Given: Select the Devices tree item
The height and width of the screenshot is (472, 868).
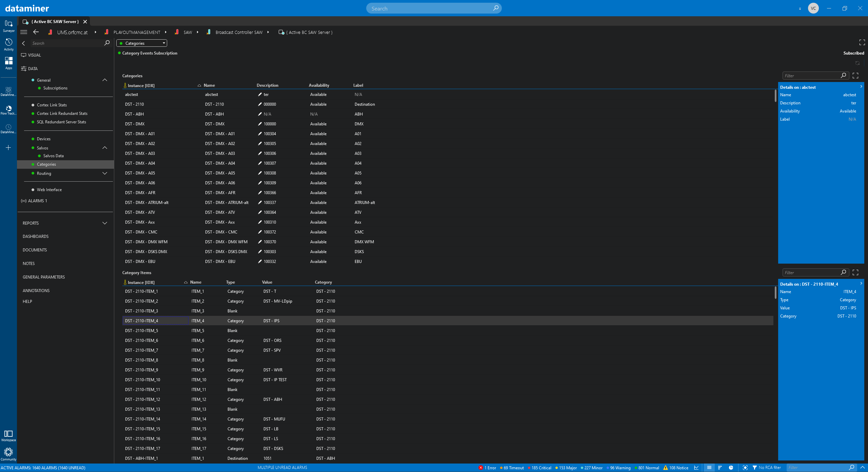Looking at the screenshot, I should (44, 139).
